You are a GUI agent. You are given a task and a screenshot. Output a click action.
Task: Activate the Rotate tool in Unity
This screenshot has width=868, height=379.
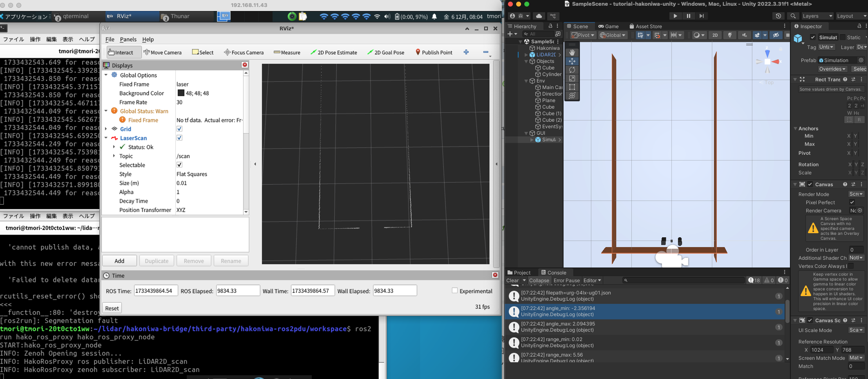click(572, 70)
